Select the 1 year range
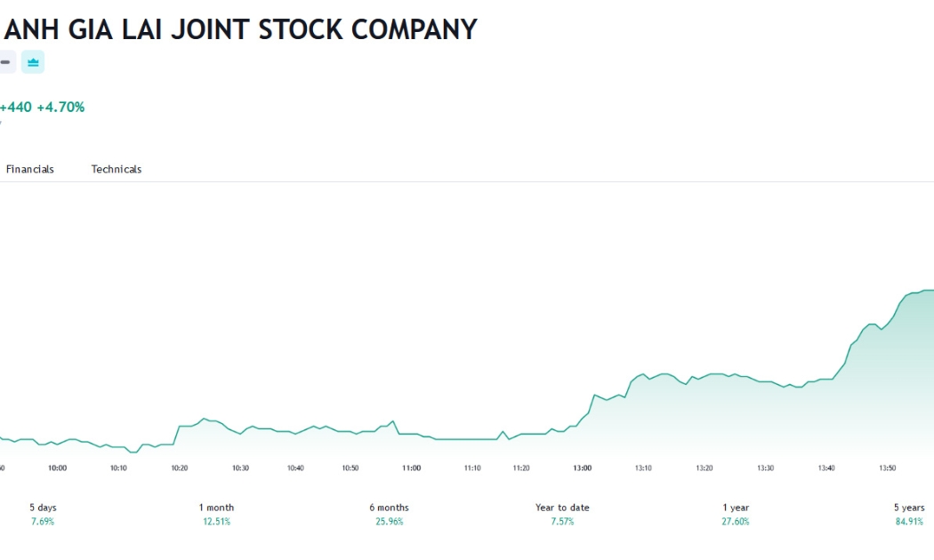The height and width of the screenshot is (560, 934). pyautogui.click(x=736, y=514)
